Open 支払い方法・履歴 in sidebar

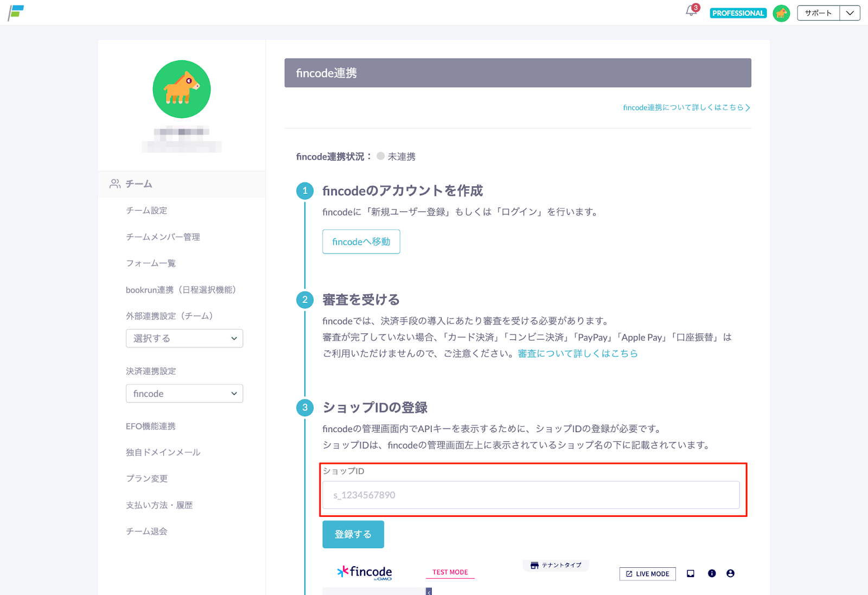click(x=159, y=505)
